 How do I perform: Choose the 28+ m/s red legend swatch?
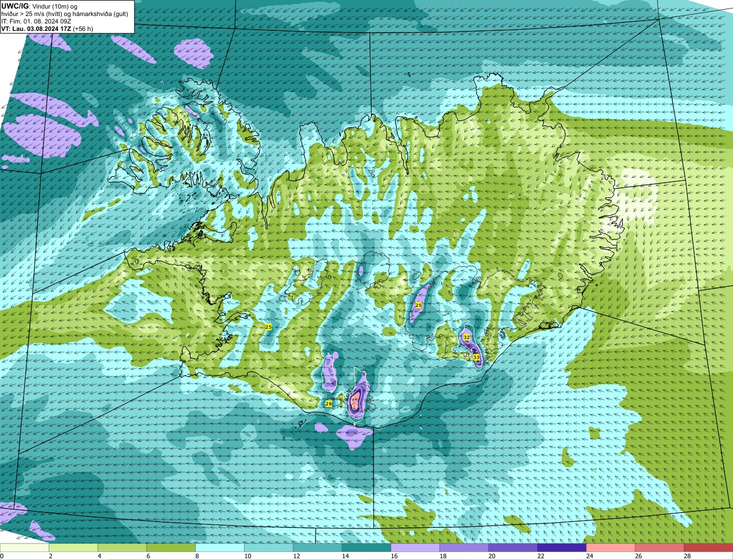coord(708,547)
